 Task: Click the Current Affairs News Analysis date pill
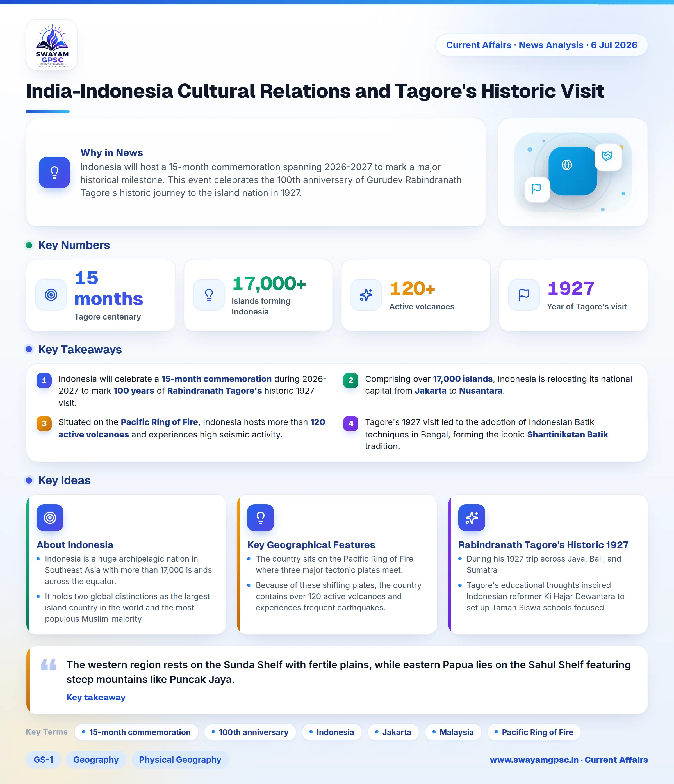tap(541, 45)
